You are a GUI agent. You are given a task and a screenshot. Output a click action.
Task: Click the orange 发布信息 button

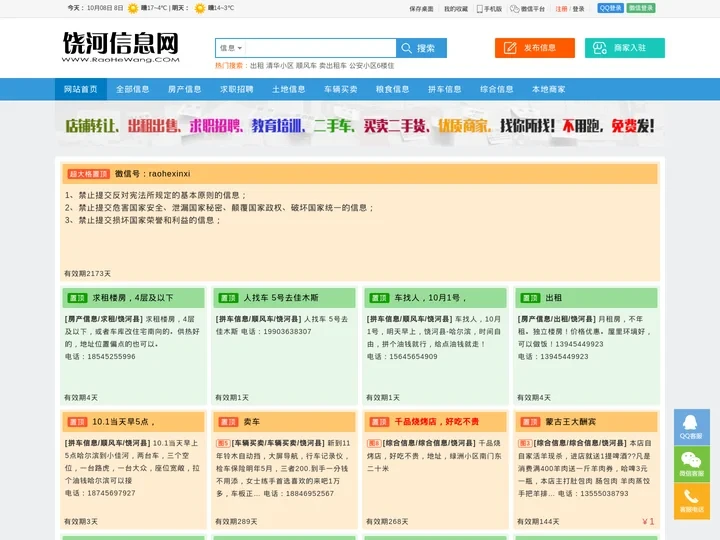(534, 48)
